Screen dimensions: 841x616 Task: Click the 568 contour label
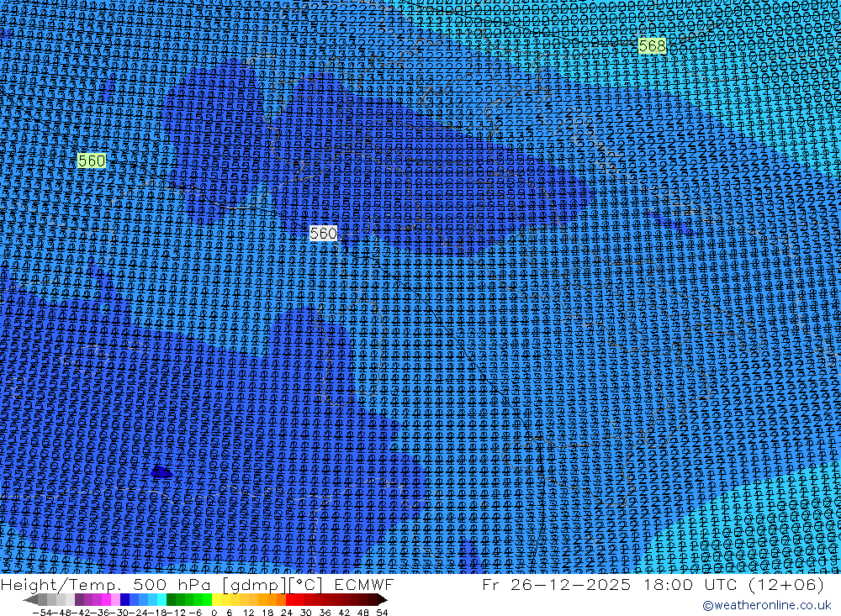click(653, 46)
